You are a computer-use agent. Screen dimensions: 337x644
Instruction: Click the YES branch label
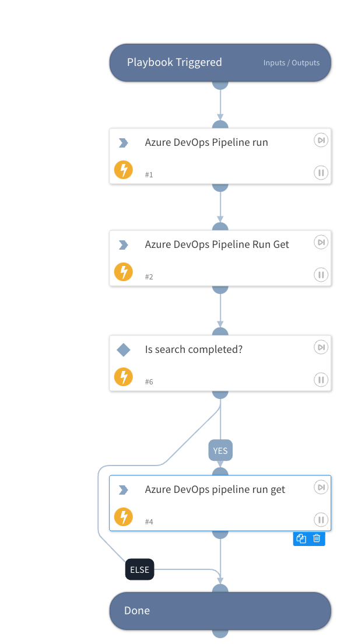(x=220, y=450)
